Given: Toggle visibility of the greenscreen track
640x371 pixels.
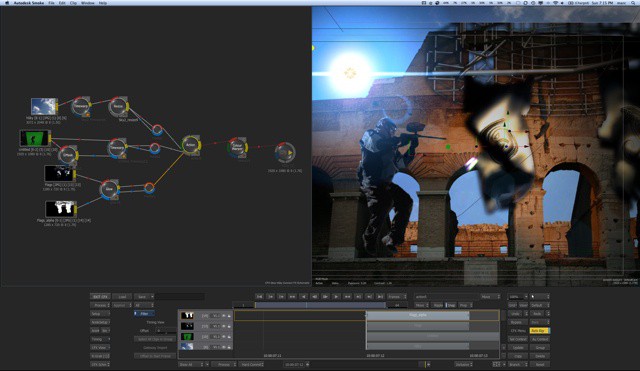Looking at the screenshot, I should pyautogui.click(x=224, y=337).
